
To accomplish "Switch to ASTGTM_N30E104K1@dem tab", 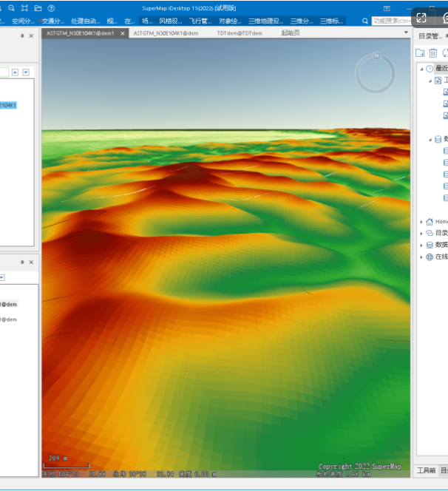I will pyautogui.click(x=166, y=33).
